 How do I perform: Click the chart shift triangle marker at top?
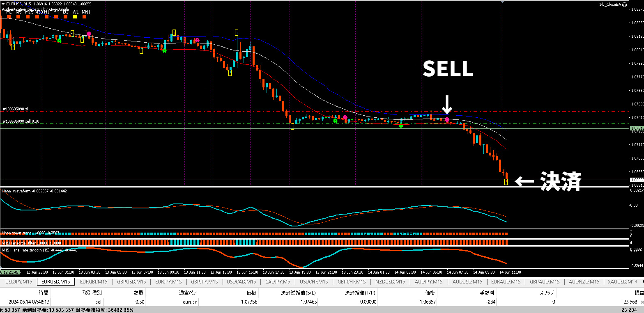[x=502, y=2]
